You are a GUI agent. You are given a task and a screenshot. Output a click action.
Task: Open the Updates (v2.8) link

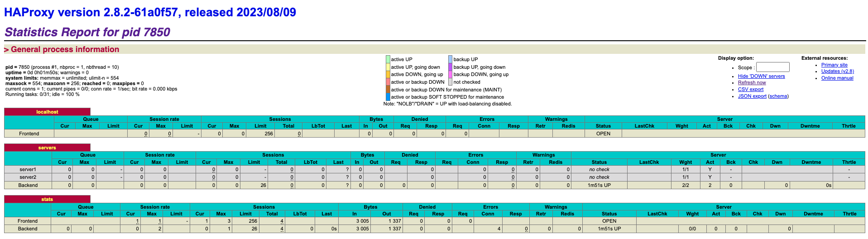[x=837, y=71]
